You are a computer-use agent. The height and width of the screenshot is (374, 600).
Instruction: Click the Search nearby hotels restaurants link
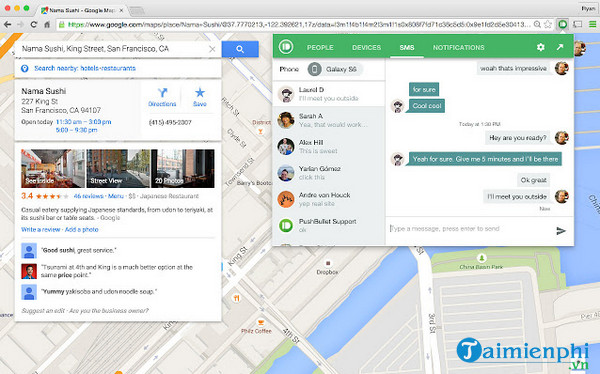pos(85,69)
